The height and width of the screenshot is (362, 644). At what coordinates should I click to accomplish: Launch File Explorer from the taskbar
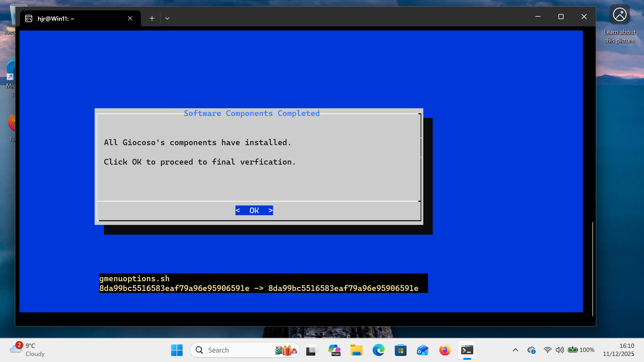357,350
